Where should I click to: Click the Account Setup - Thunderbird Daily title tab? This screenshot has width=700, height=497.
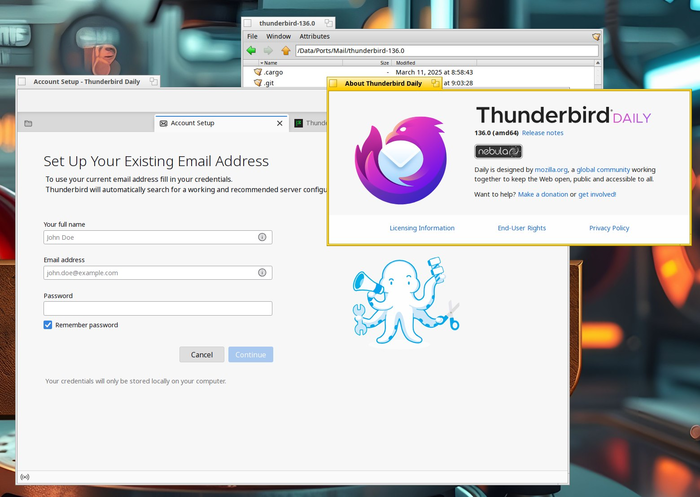pos(87,81)
